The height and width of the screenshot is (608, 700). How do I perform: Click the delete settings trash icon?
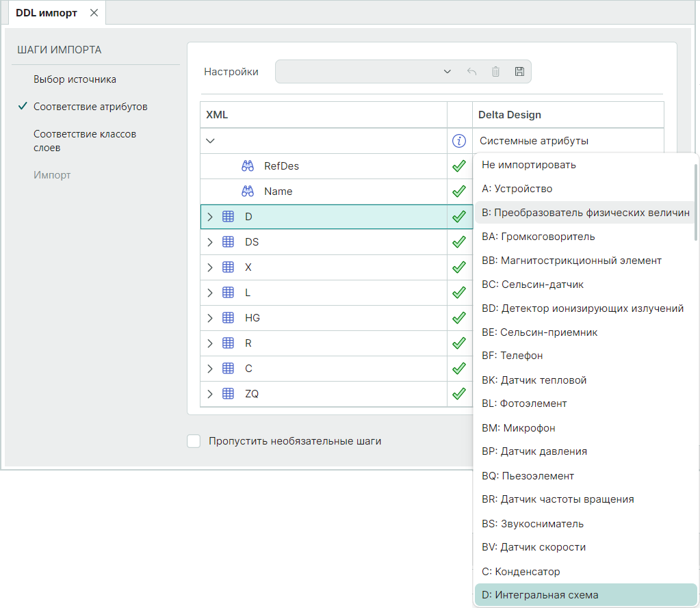[495, 72]
